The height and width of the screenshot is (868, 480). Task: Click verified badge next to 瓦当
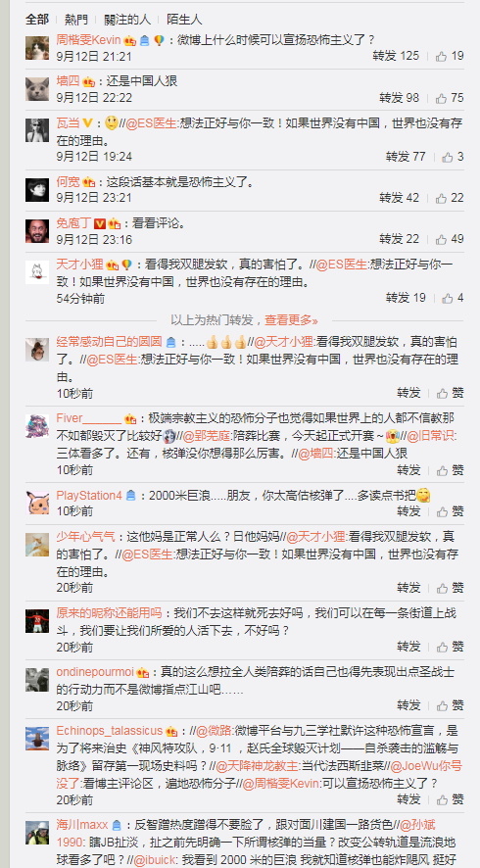coord(87,122)
